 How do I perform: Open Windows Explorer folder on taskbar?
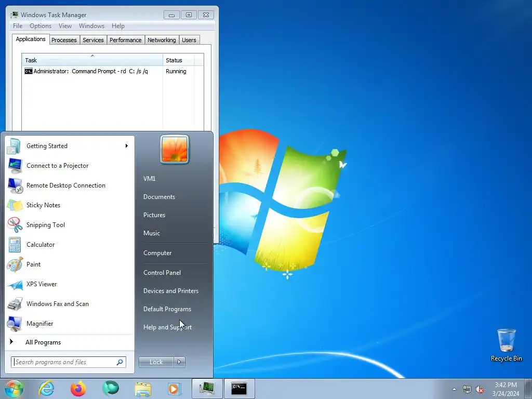click(x=143, y=389)
